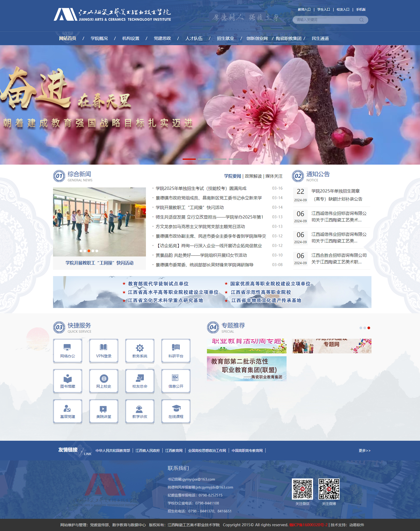Switch to 媒体关注 news tab

tap(274, 176)
